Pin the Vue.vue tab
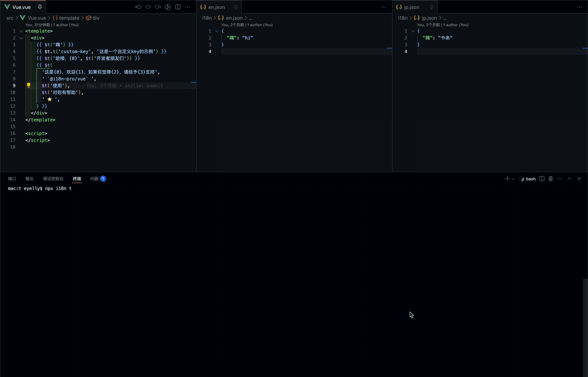 (x=40, y=7)
